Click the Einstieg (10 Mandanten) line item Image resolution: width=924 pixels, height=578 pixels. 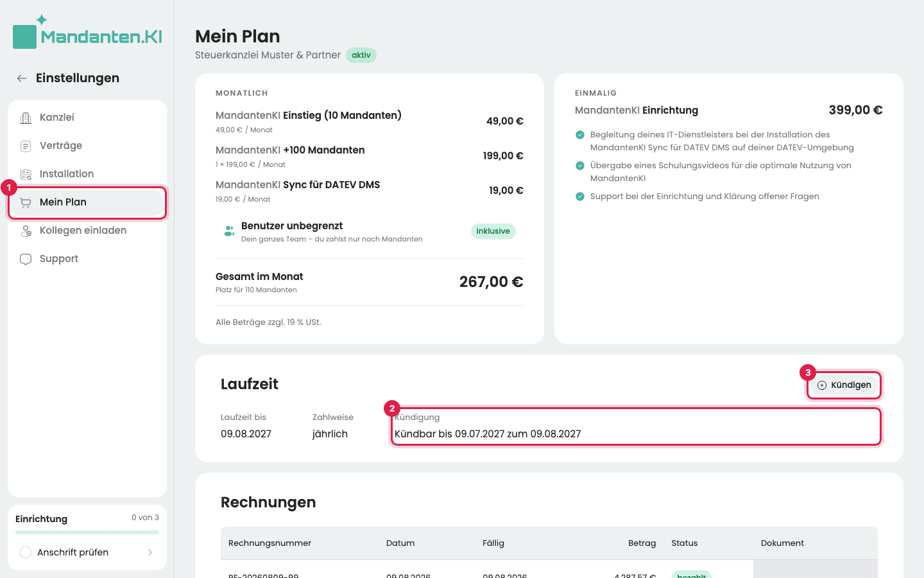[x=370, y=121]
